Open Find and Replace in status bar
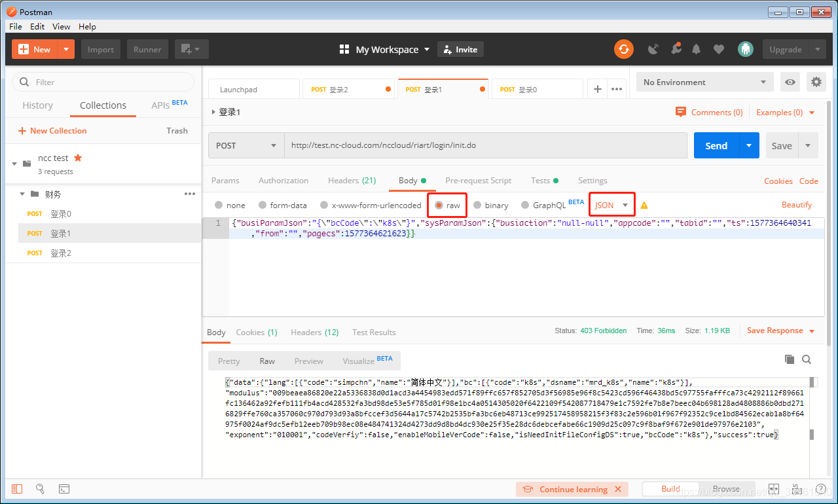 tap(40, 489)
